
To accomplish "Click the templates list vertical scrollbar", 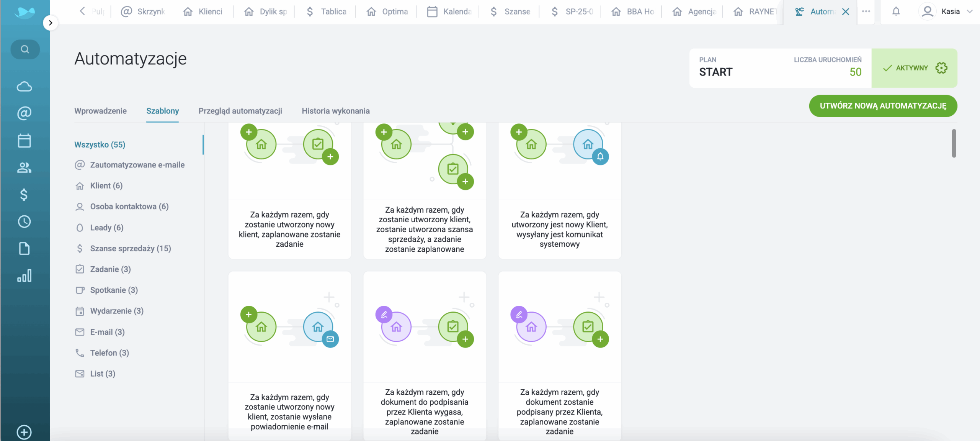I will [954, 143].
